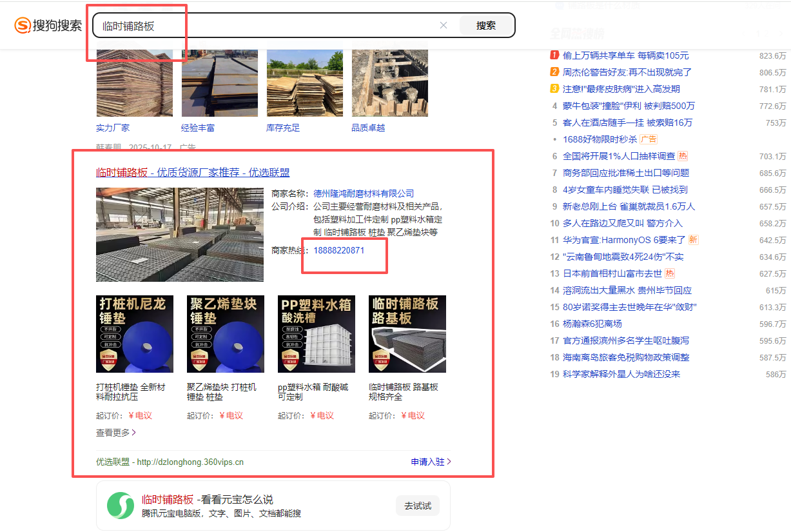Open 德州隆鸿耐磨材料有限公司 merchant link

click(x=364, y=193)
